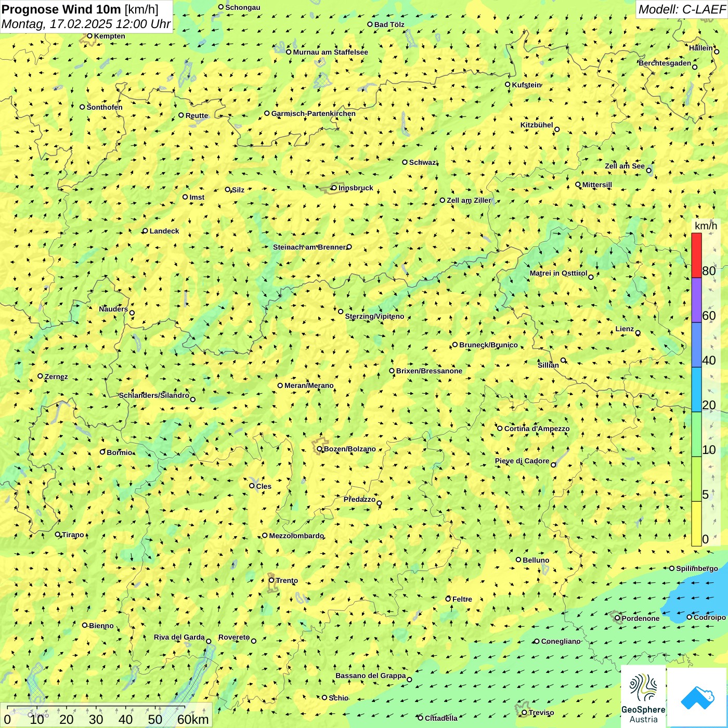Select the red 80+ km/h legend swatch
Image resolution: width=728 pixels, height=728 pixels.
pyautogui.click(x=696, y=255)
